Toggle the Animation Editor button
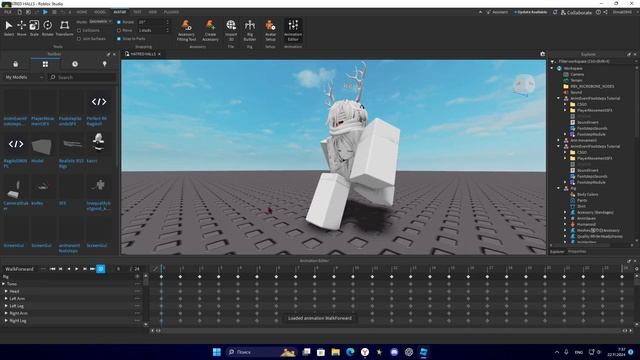The image size is (640, 360). tap(293, 30)
